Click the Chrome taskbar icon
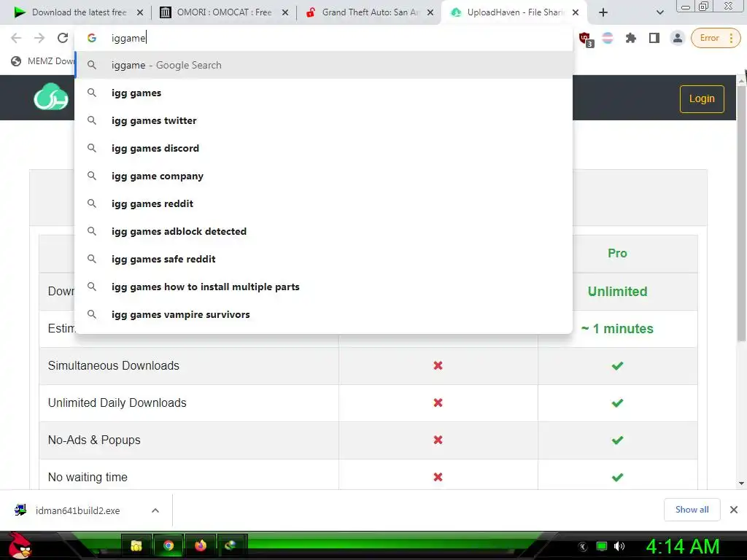 (169, 545)
